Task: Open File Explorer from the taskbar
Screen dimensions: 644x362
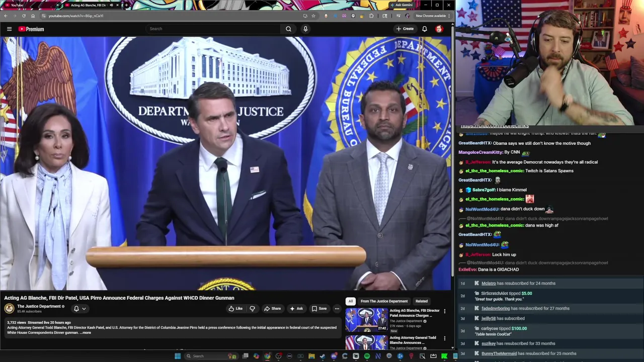Action: (311, 356)
